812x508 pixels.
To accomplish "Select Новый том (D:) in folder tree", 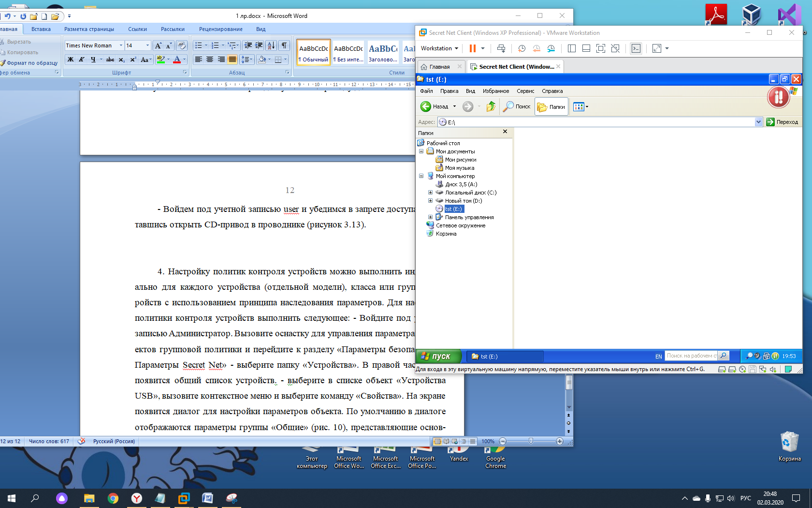I will [x=463, y=201].
